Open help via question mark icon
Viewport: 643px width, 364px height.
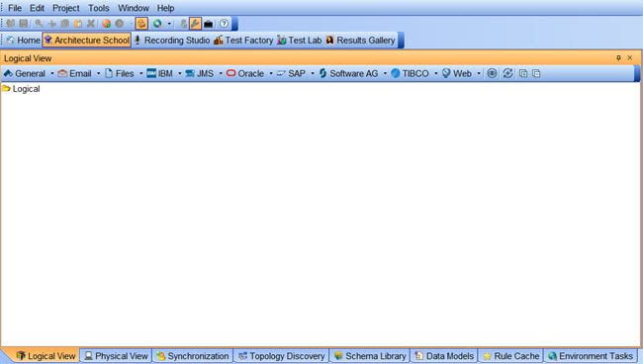224,24
